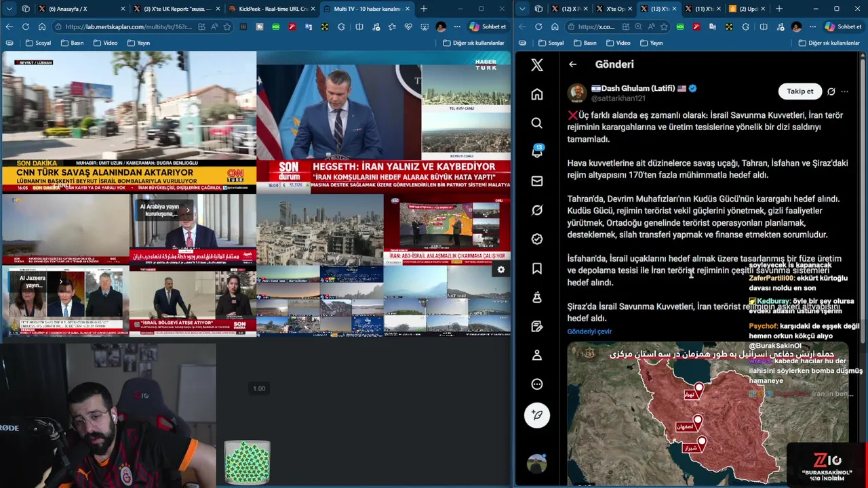Open Multi TV settings gear icon
This screenshot has width=868, height=488.
pyautogui.click(x=500, y=270)
